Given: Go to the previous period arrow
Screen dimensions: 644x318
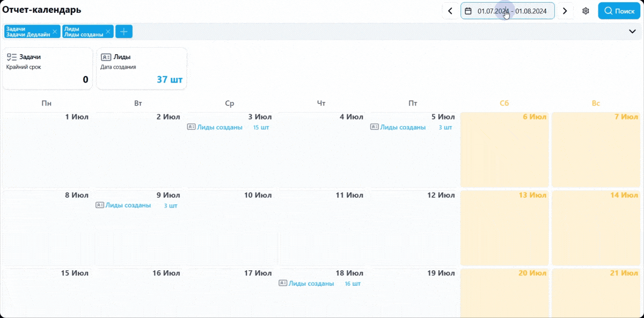Looking at the screenshot, I should pyautogui.click(x=450, y=11).
